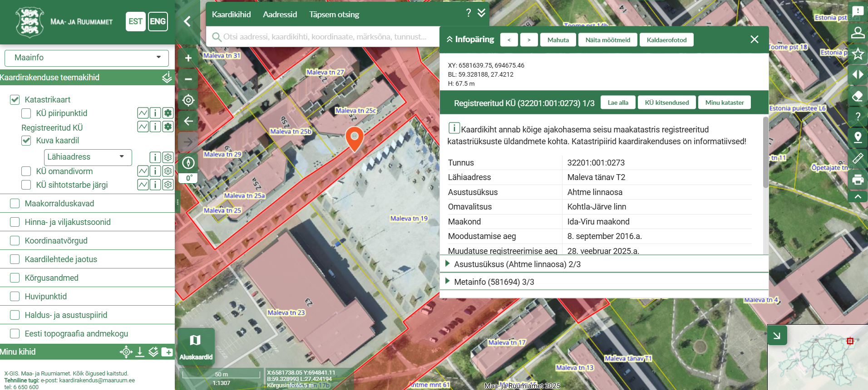Expand Asustusüksus (Ahtme linnaosa) 2/3 section
This screenshot has width=868, height=390.
pyautogui.click(x=517, y=264)
